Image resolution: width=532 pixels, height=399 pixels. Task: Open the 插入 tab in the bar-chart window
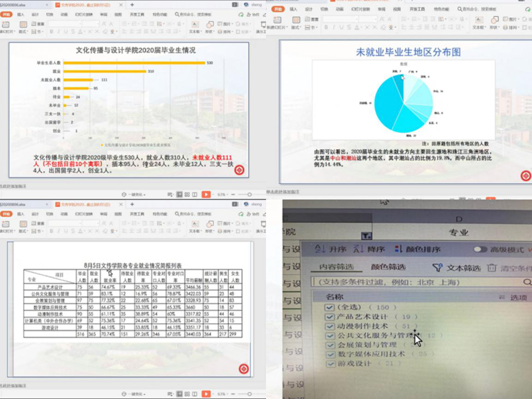tap(21, 15)
